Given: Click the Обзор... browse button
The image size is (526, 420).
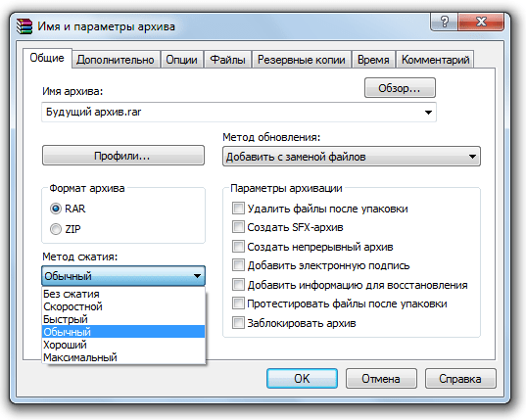Looking at the screenshot, I should [400, 88].
